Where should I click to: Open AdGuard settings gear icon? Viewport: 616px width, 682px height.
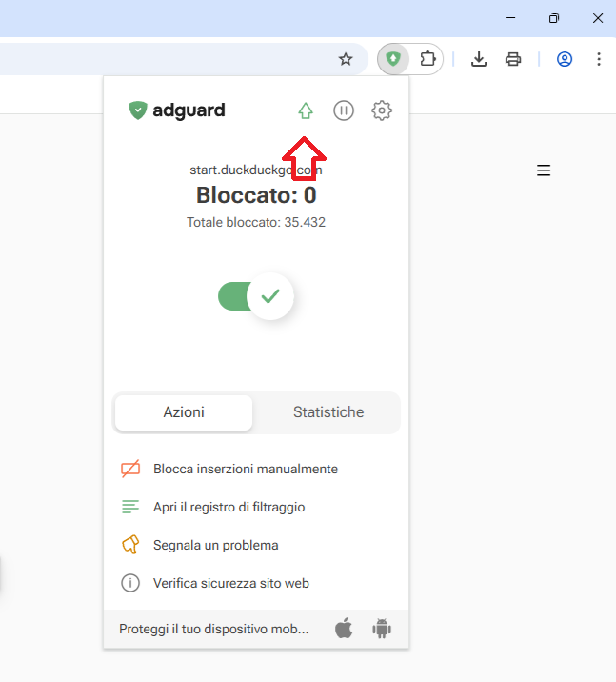382,110
